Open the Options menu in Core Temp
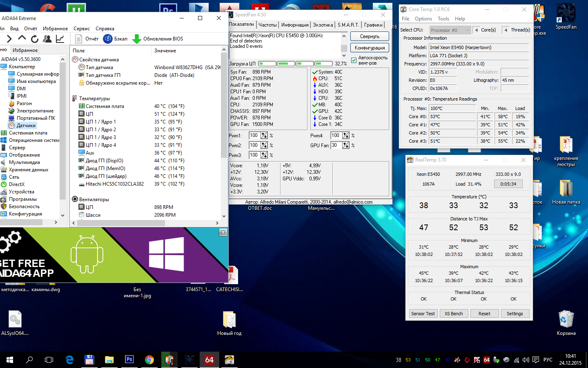The width and height of the screenshot is (588, 368). point(423,19)
